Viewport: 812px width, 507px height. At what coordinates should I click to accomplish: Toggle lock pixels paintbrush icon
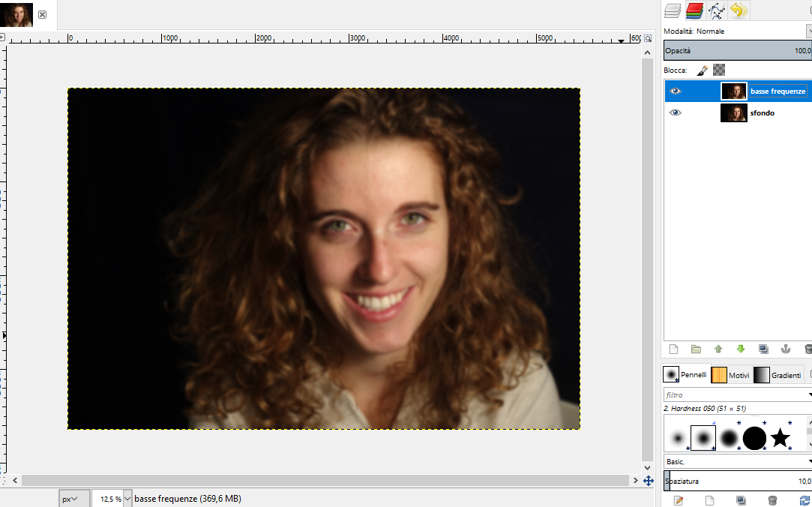pyautogui.click(x=703, y=70)
